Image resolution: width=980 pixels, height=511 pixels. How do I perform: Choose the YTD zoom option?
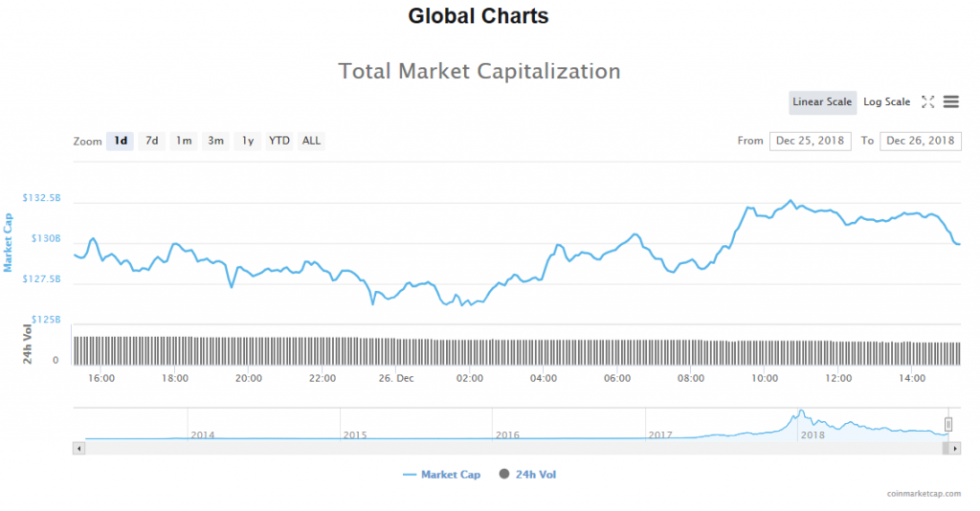tap(279, 142)
